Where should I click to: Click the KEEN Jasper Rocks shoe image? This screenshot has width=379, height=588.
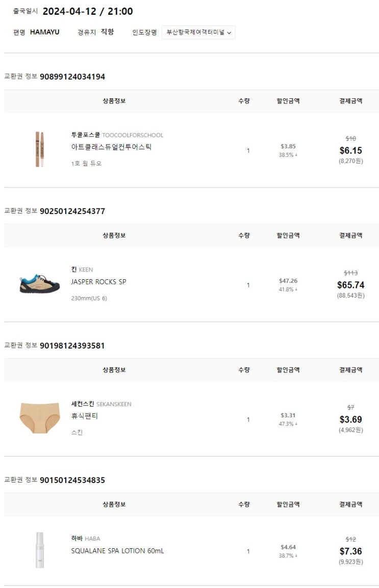point(40,284)
